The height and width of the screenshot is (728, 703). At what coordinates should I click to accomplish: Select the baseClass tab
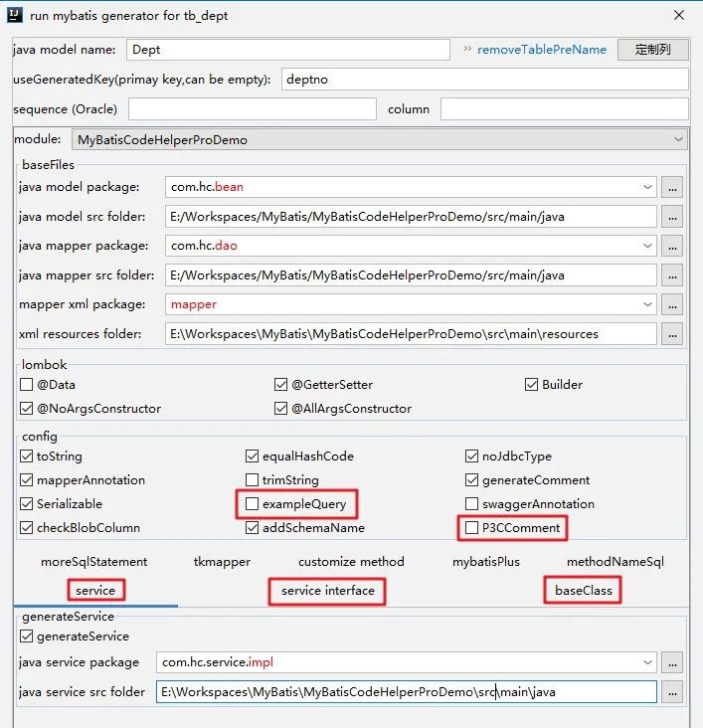coord(584,591)
